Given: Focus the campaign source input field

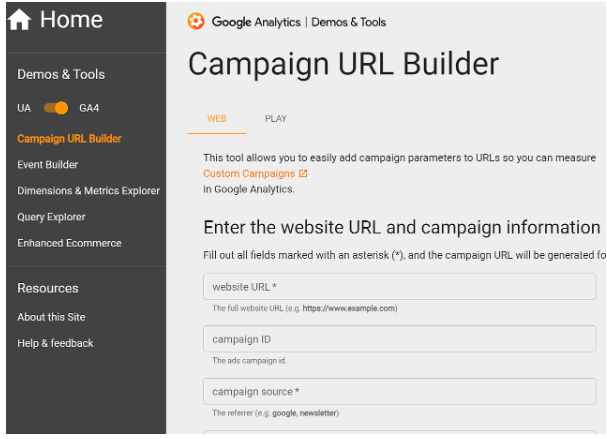Looking at the screenshot, I should [400, 391].
